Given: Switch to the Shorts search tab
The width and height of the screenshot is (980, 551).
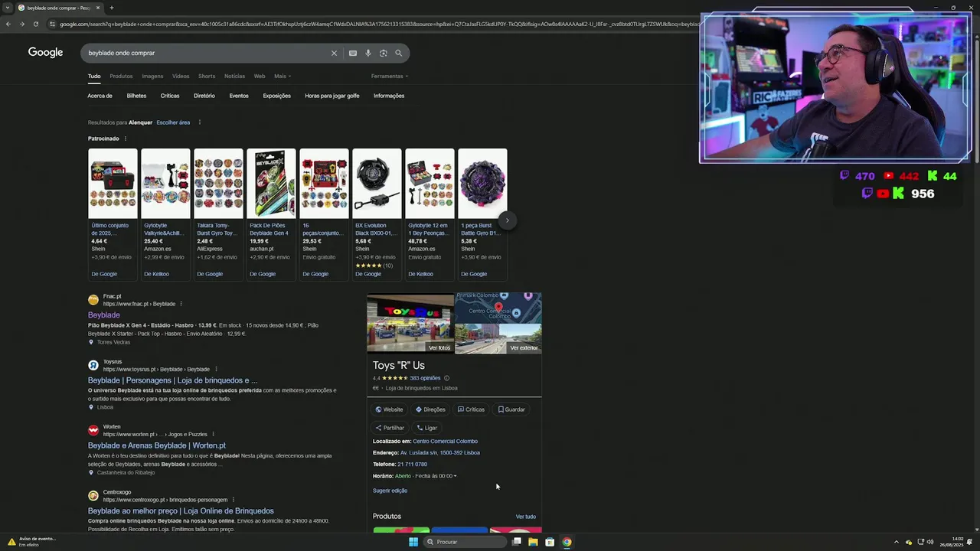Looking at the screenshot, I should 207,77.
